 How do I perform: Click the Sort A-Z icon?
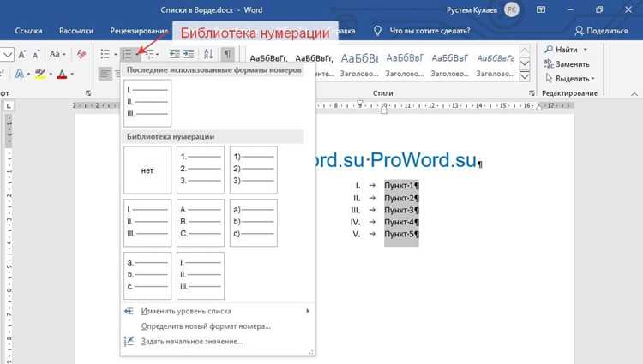pyautogui.click(x=208, y=54)
